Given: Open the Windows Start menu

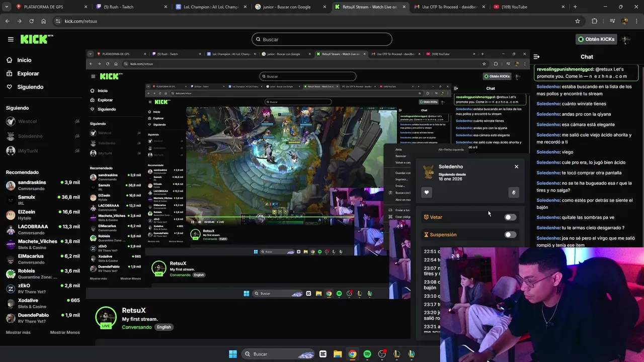Looking at the screenshot, I should [x=232, y=354].
